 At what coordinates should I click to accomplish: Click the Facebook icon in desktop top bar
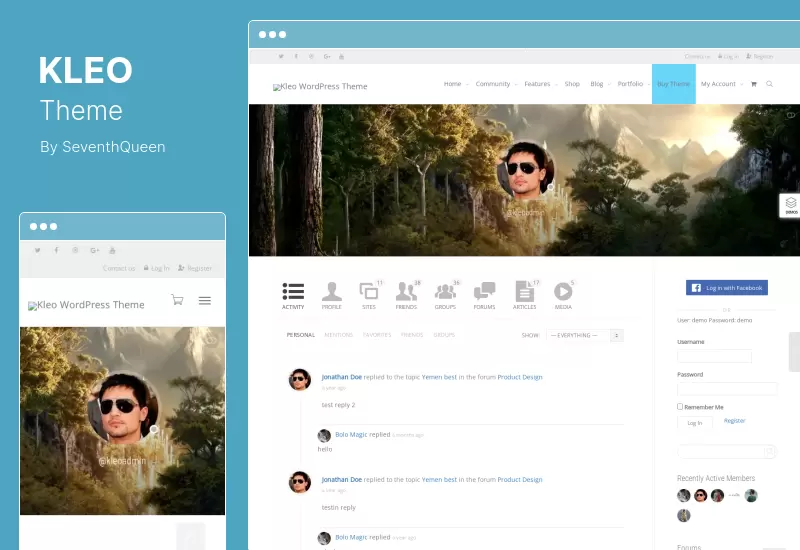296,57
